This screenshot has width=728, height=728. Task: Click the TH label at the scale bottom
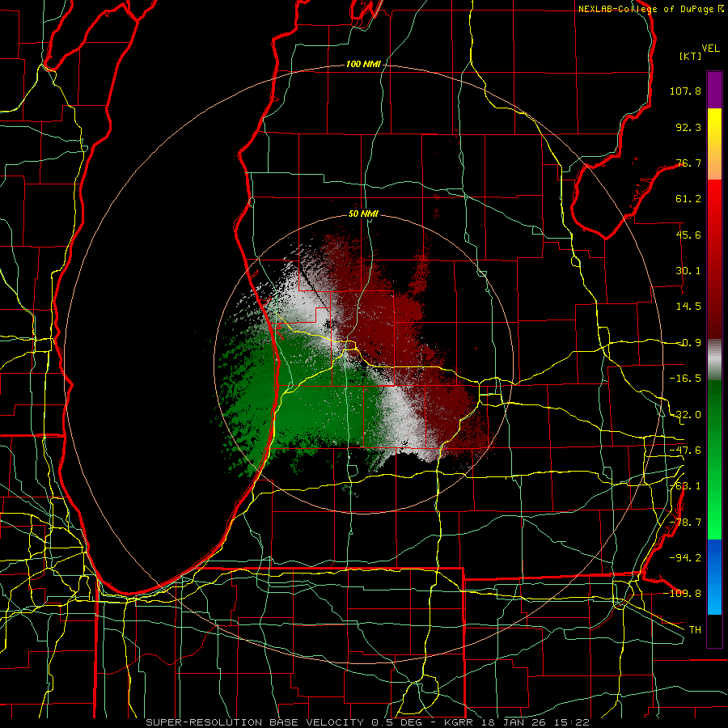point(695,630)
